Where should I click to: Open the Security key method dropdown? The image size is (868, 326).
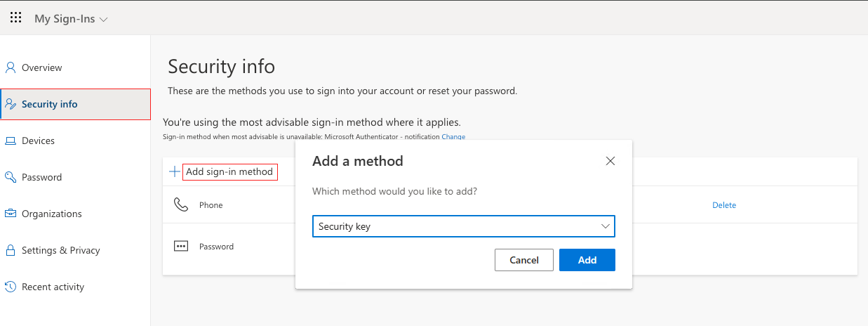[463, 226]
